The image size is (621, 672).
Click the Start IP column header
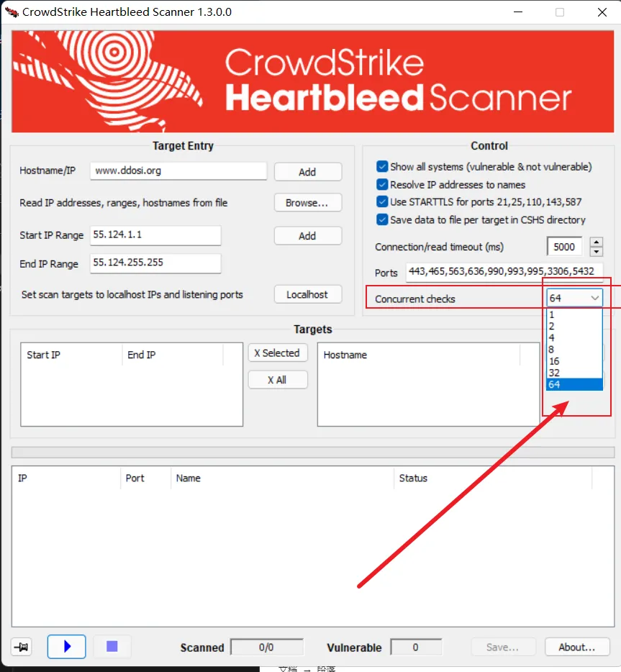pos(71,355)
